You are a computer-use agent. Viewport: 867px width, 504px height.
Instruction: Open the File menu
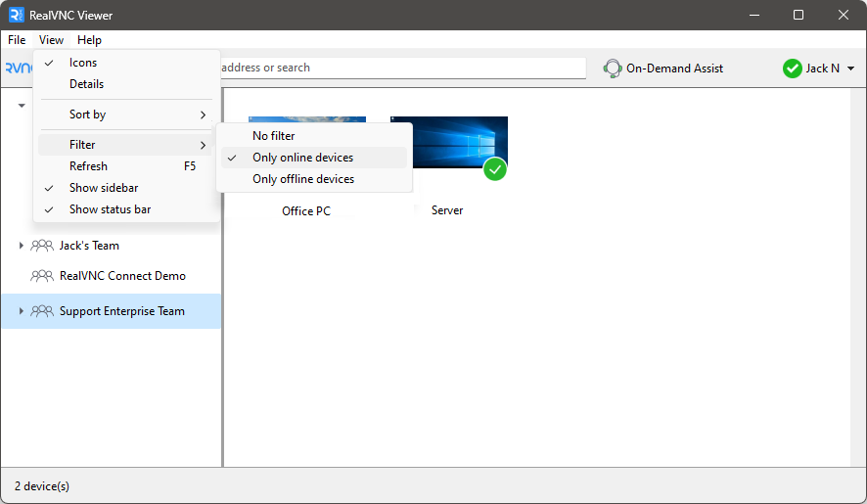[17, 40]
